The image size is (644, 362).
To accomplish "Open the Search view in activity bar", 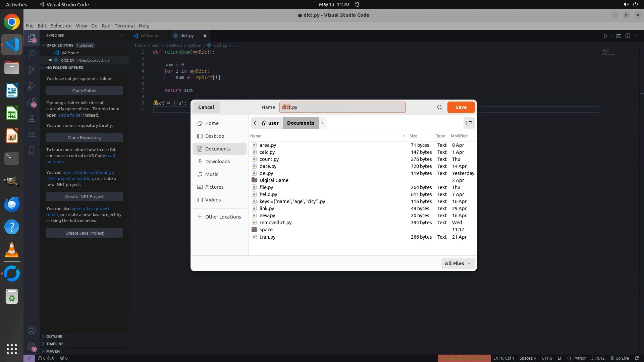I will 32,54.
